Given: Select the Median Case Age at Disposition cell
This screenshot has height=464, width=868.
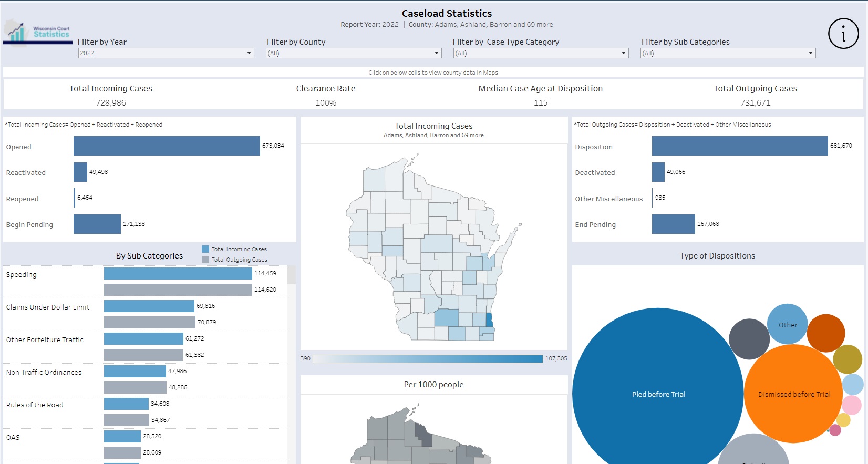Looking at the screenshot, I should pos(541,95).
